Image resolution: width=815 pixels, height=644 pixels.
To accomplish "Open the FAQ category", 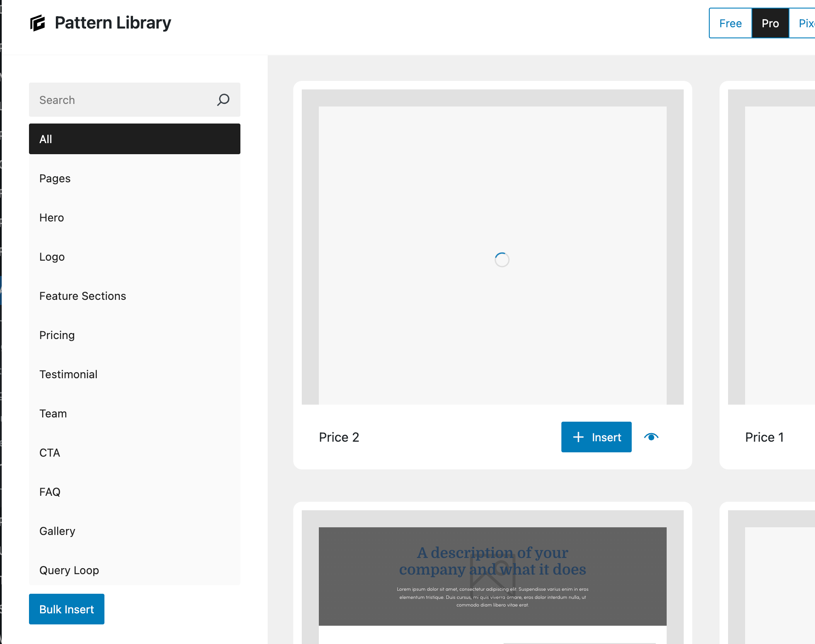I will click(135, 492).
